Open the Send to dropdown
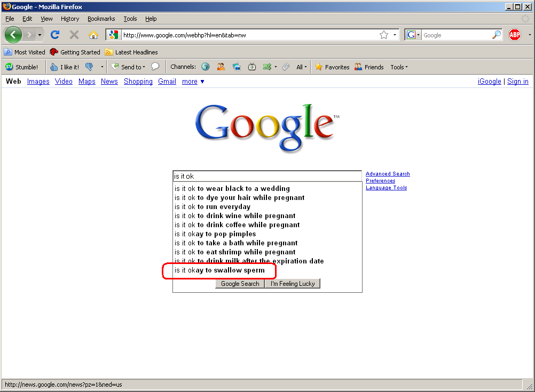 tap(128, 67)
